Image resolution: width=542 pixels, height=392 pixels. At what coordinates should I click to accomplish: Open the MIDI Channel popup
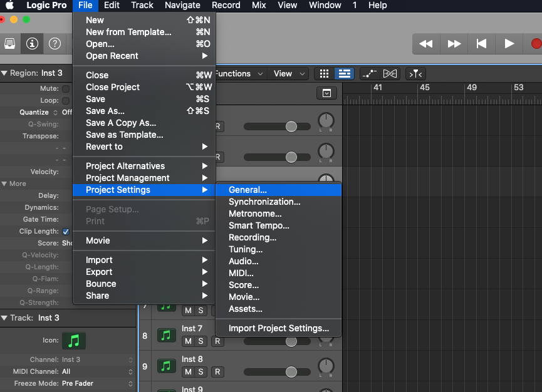coord(130,372)
